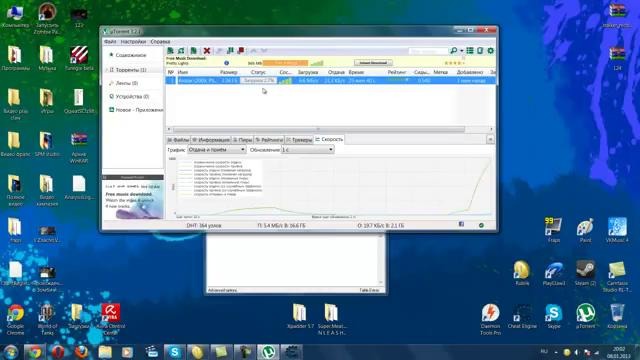This screenshot has height=360, width=640.
Task: Click the DHT nodes status text
Action: (x=204, y=225)
